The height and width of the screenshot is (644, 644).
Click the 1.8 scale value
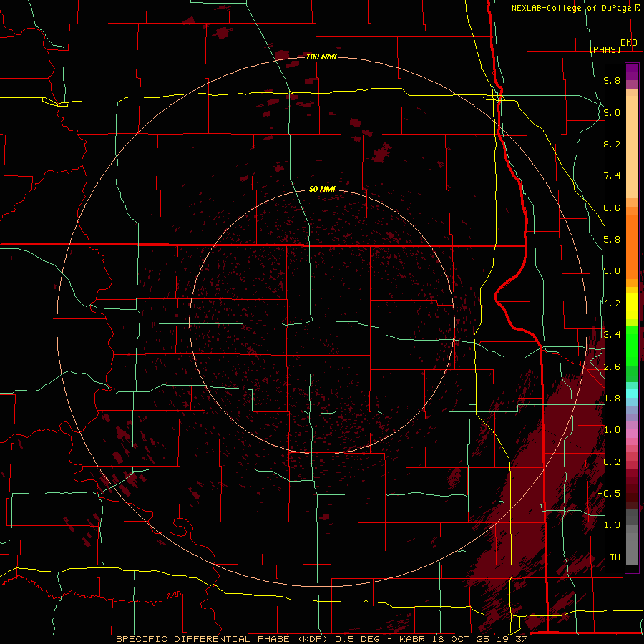tap(612, 399)
